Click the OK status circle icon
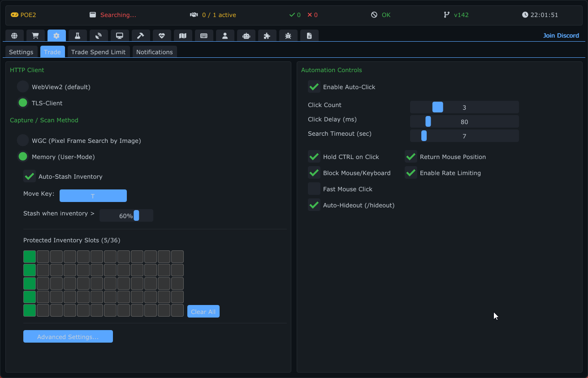The image size is (588, 378). tap(374, 15)
